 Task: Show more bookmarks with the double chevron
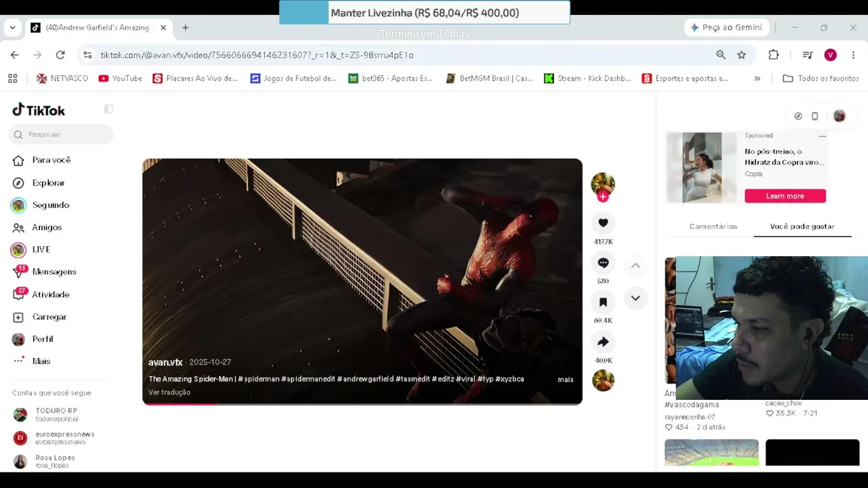(x=757, y=79)
